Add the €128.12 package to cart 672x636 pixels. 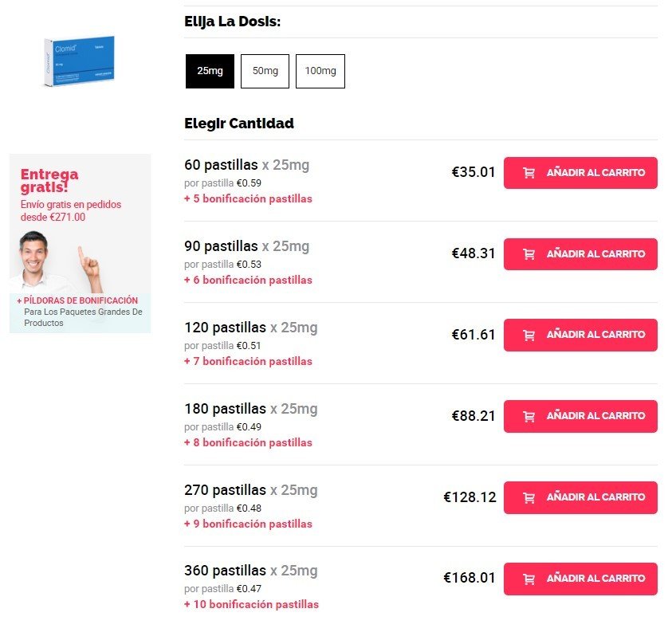580,498
